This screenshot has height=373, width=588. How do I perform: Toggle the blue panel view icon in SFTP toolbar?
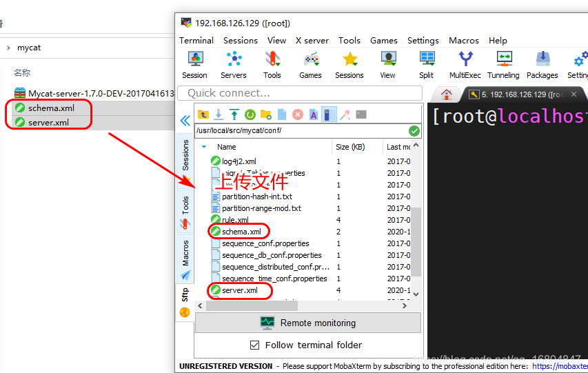[328, 114]
